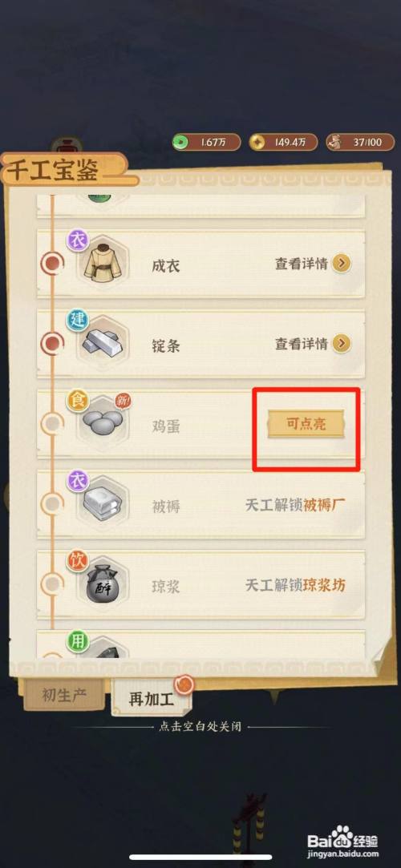
Task: Open 锭条 details via arrow chevron
Action: [x=342, y=343]
